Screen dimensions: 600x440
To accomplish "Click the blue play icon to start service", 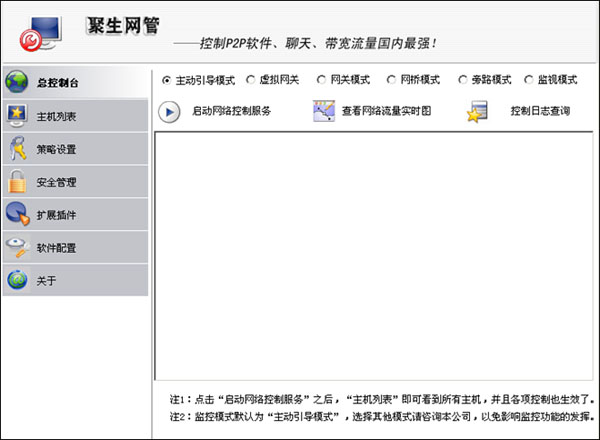I will [x=169, y=112].
